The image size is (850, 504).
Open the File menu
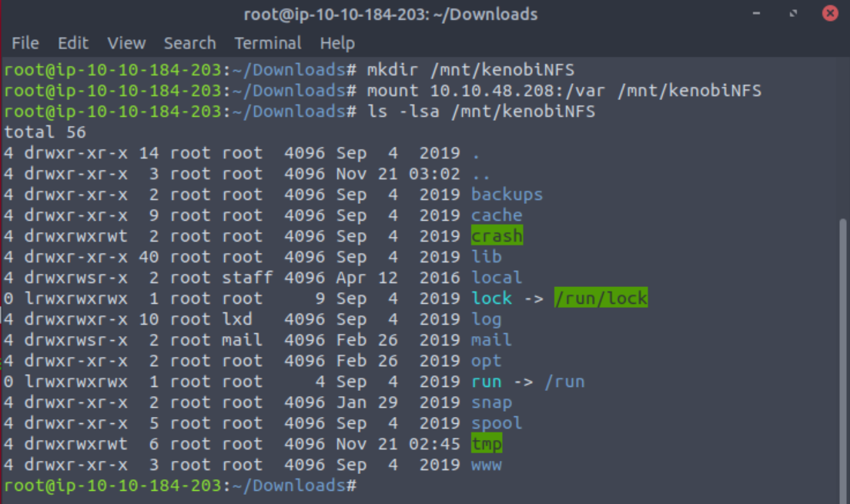tap(25, 43)
